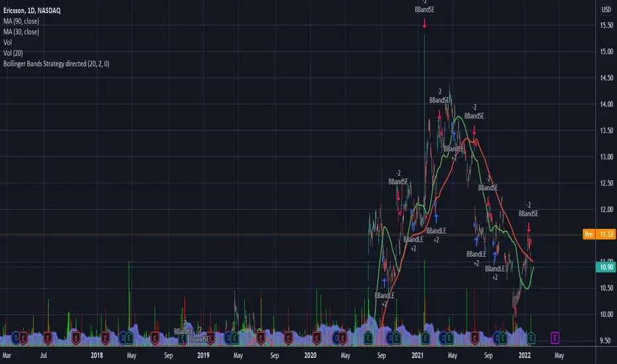Viewport: 617px width, 364px height.
Task: Click the red earnings marker just after 2018 starts
Action: point(105,338)
